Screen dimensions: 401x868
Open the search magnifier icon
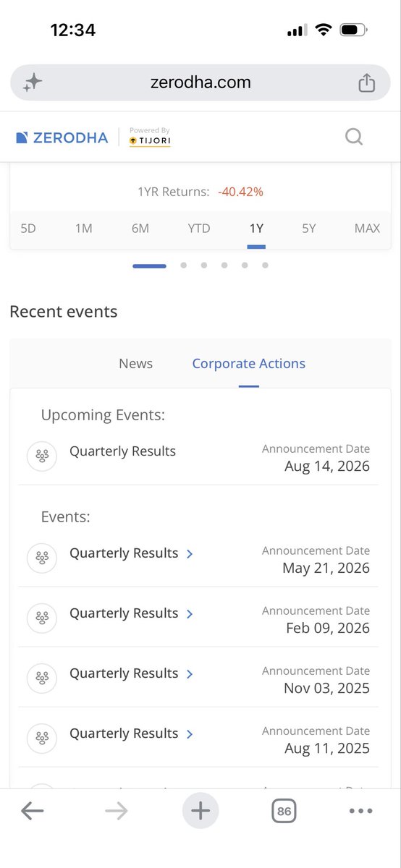pos(353,136)
